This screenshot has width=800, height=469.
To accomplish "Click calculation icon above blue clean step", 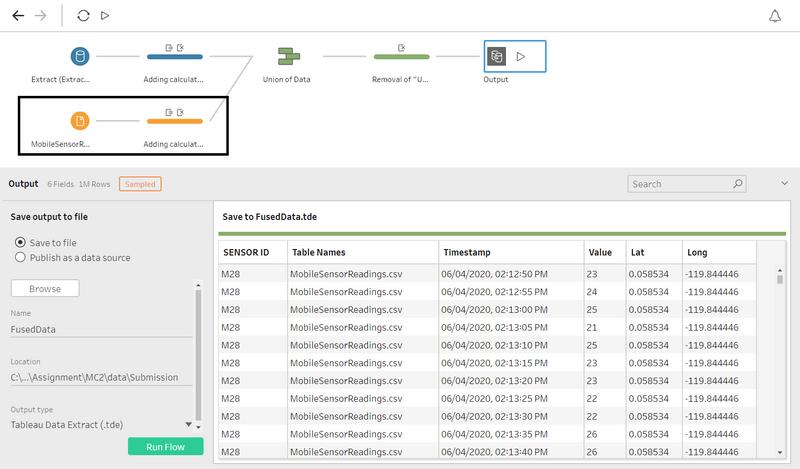I will coord(169,47).
